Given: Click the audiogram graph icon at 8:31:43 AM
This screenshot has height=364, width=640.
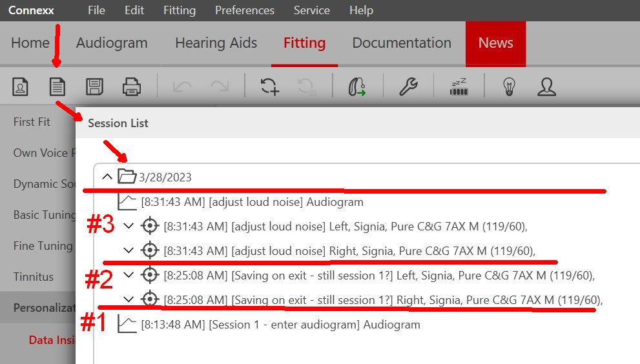Looking at the screenshot, I should click(x=127, y=201).
